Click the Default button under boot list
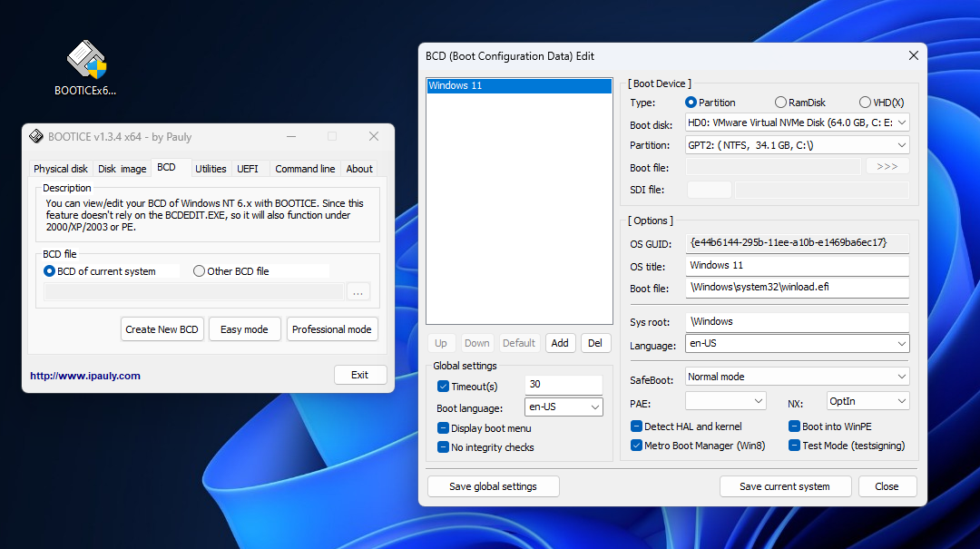Image resolution: width=980 pixels, height=549 pixels. click(519, 343)
